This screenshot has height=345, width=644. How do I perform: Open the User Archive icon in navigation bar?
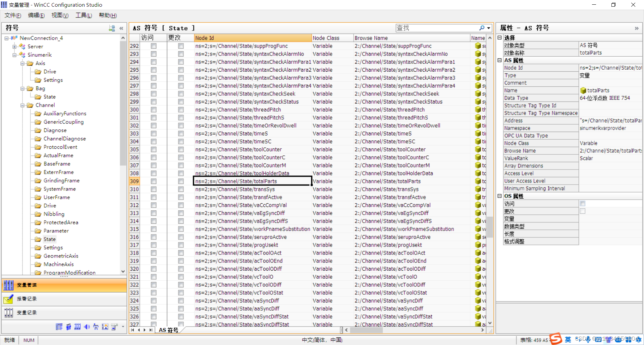coord(77,327)
